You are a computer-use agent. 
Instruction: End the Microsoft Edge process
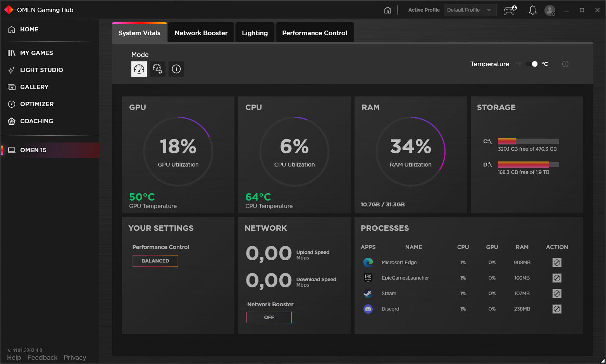click(557, 263)
